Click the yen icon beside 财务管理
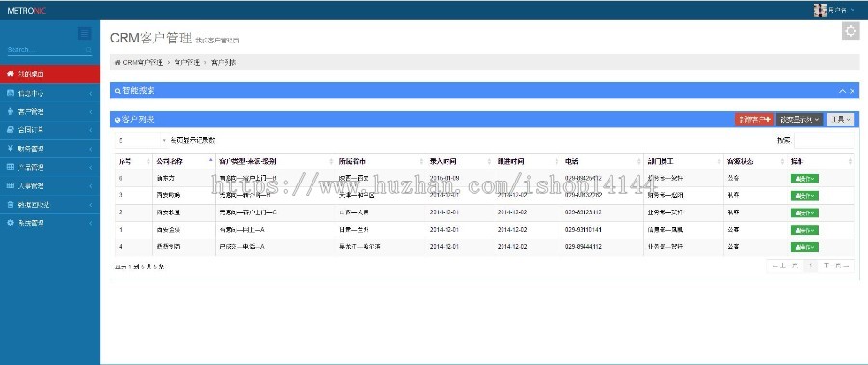Screen dimensions: 868x365 tap(10, 149)
